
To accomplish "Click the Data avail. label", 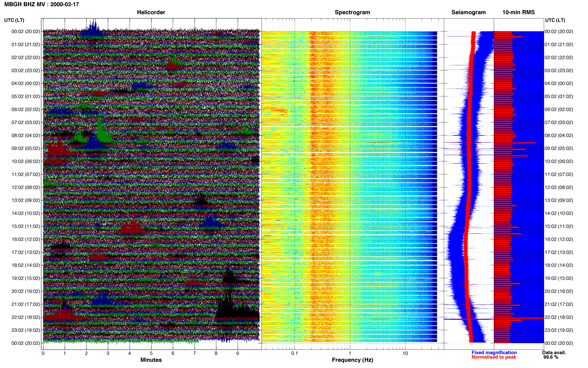I will (554, 352).
